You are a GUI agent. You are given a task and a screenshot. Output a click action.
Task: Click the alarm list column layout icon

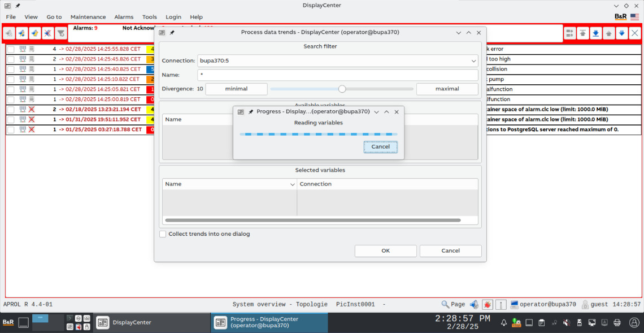[569, 33]
